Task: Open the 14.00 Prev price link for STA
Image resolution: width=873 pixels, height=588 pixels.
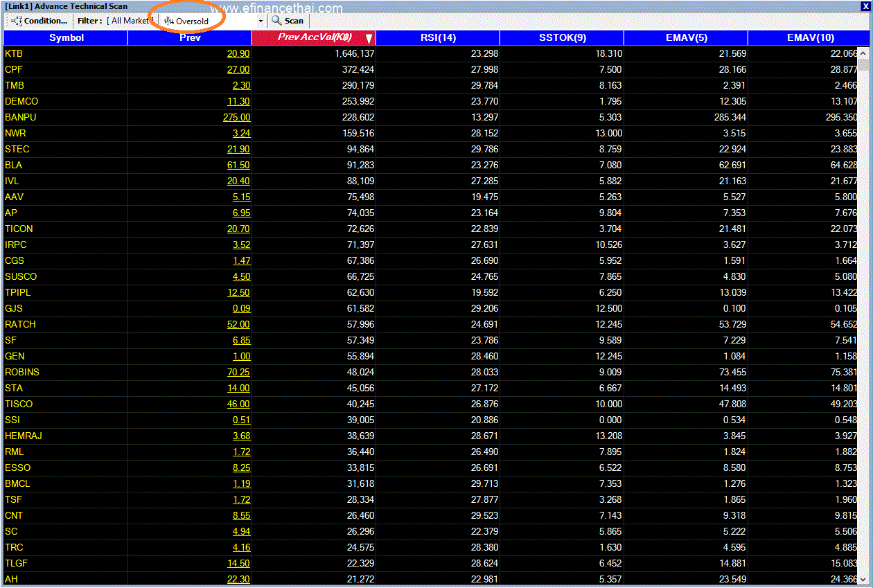Action: coord(238,388)
